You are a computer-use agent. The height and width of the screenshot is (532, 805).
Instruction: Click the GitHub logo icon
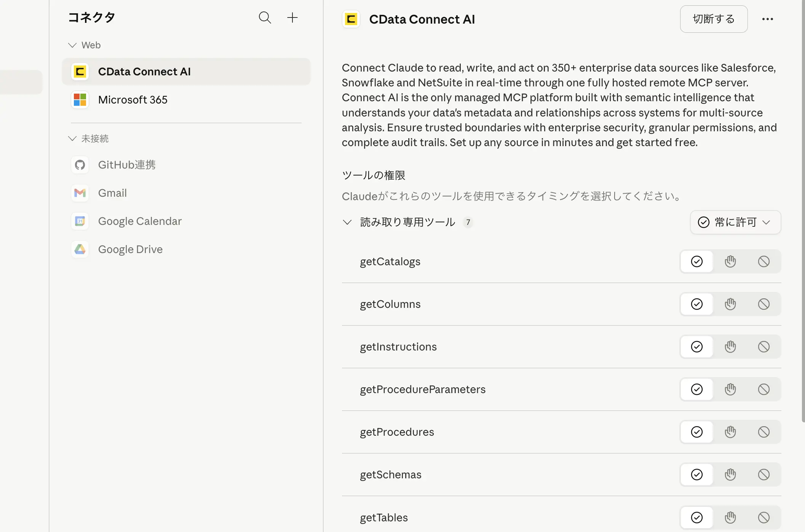[x=80, y=165]
